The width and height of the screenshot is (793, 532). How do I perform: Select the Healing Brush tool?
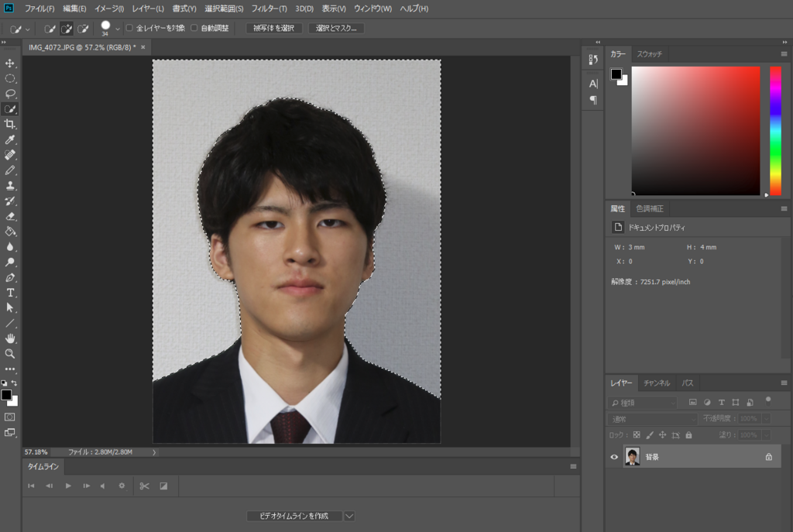9,155
